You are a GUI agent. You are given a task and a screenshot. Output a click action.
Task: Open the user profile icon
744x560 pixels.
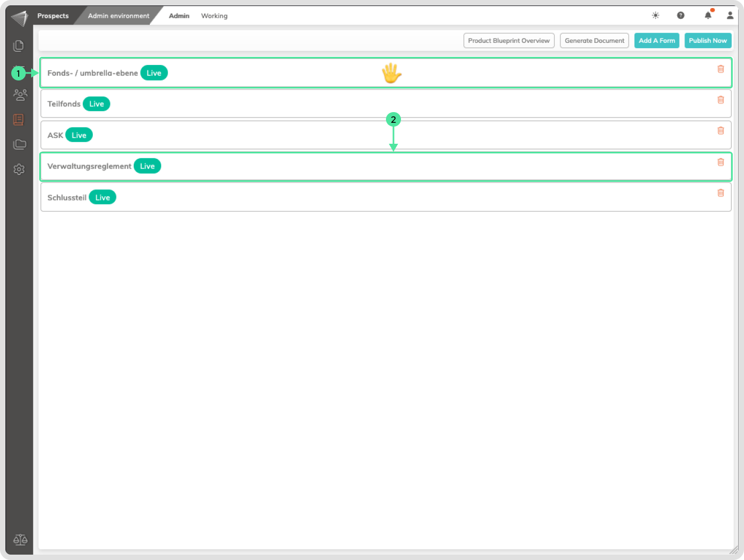[730, 16]
